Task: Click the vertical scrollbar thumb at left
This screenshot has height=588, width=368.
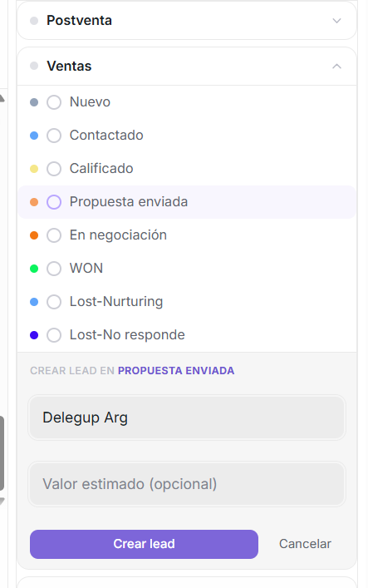Action: pos(2,453)
